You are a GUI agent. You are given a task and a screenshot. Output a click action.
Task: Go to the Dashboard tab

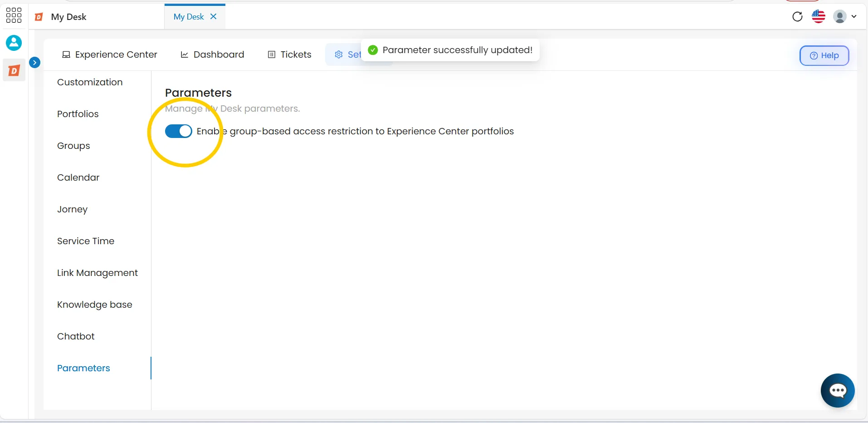(x=212, y=54)
